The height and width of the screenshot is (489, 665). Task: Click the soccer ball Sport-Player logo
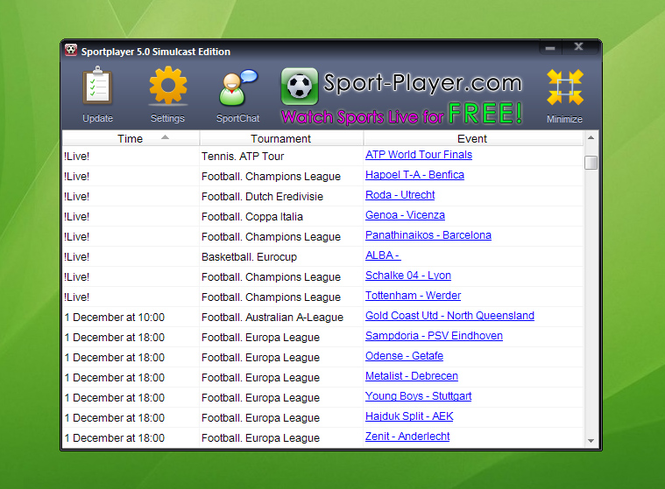[x=299, y=86]
